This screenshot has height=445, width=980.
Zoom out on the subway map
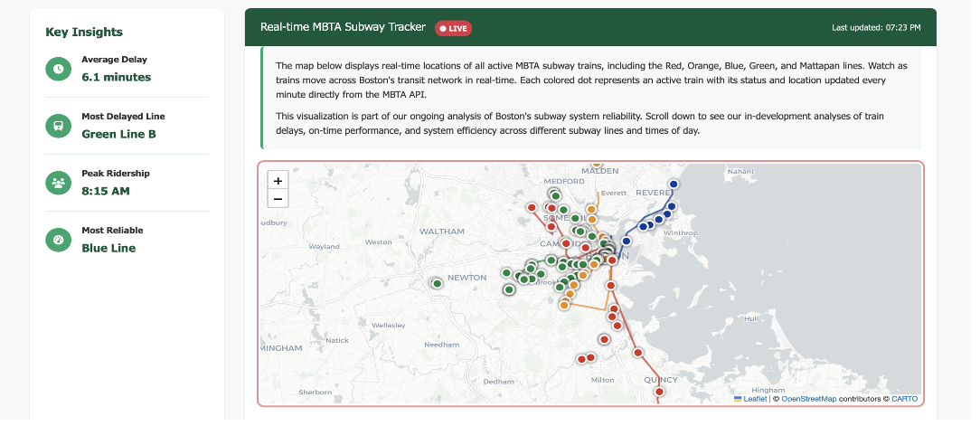click(x=278, y=199)
